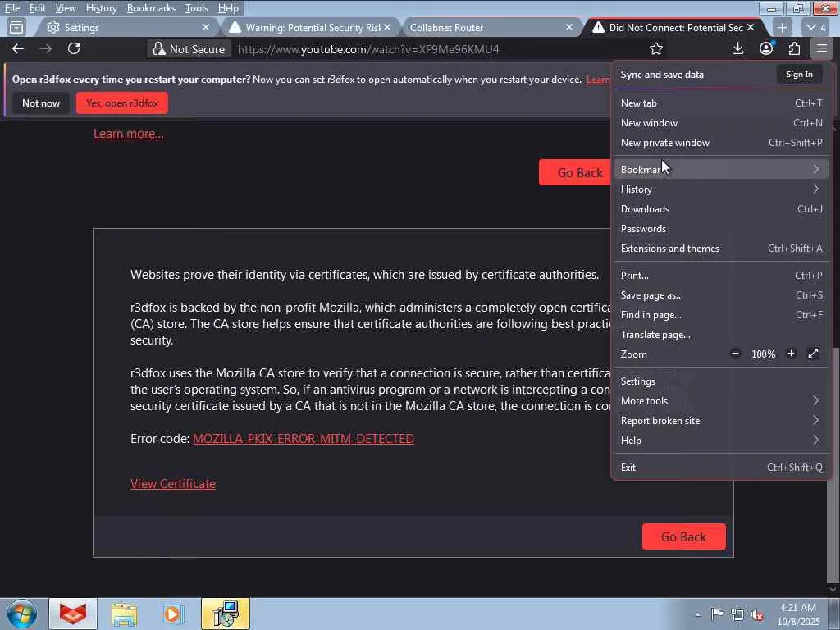840x630 pixels.
Task: Open the Firefox View icon
Action: click(x=16, y=27)
